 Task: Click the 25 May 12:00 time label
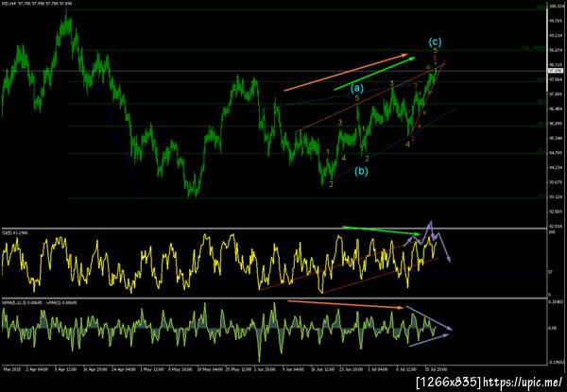click(x=239, y=369)
